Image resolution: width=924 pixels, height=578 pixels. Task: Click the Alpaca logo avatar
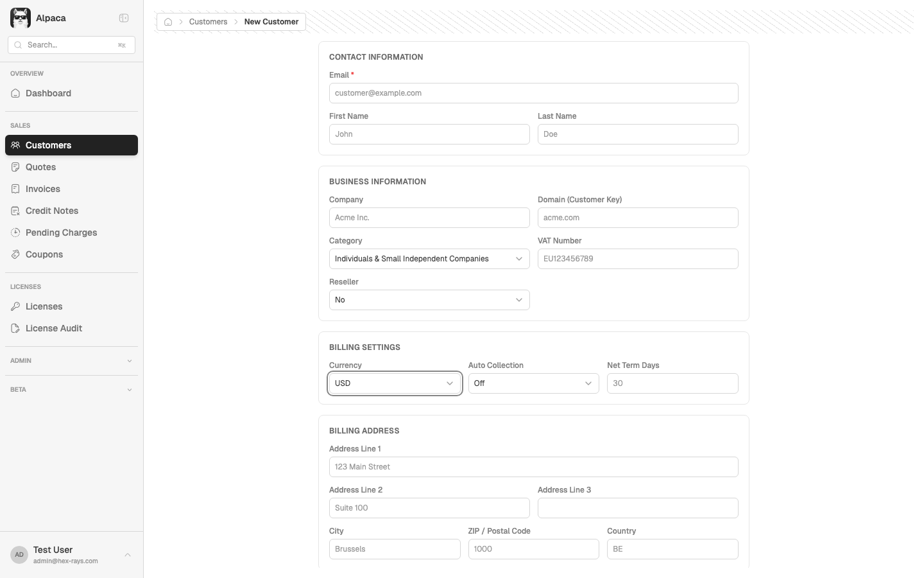pyautogui.click(x=21, y=18)
